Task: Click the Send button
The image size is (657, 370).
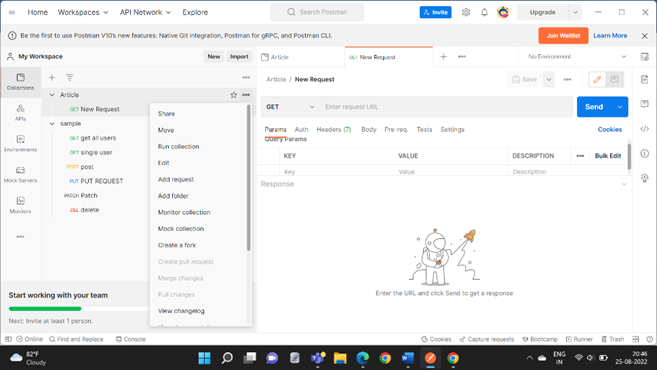Action: click(594, 107)
